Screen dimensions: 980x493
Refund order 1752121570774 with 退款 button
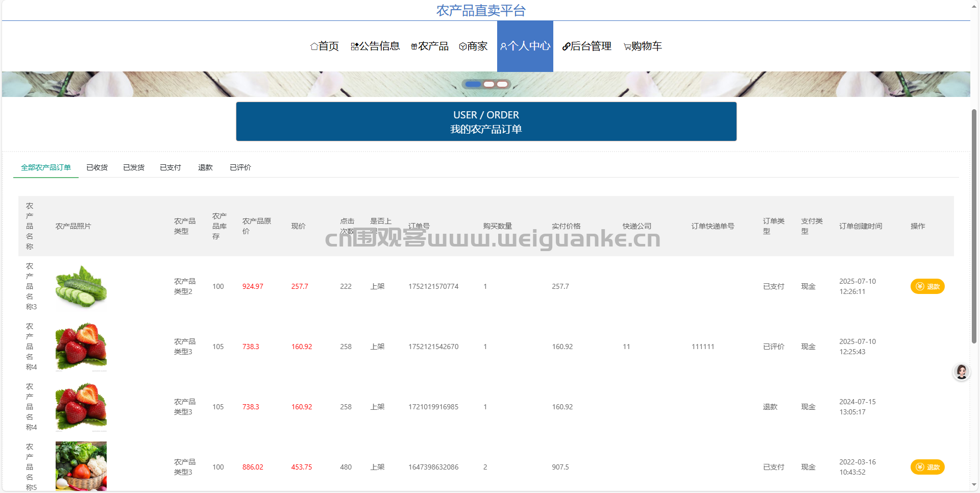pyautogui.click(x=927, y=286)
